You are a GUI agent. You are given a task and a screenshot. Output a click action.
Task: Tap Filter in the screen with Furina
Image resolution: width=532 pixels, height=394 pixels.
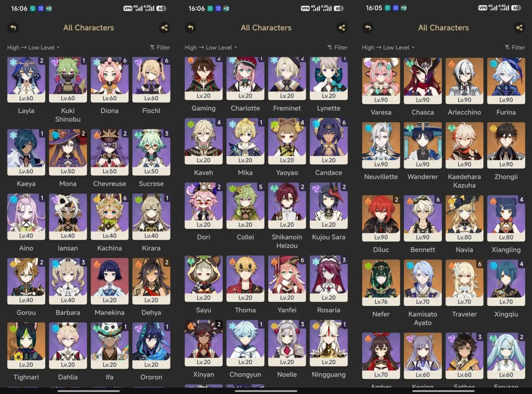[x=515, y=47]
